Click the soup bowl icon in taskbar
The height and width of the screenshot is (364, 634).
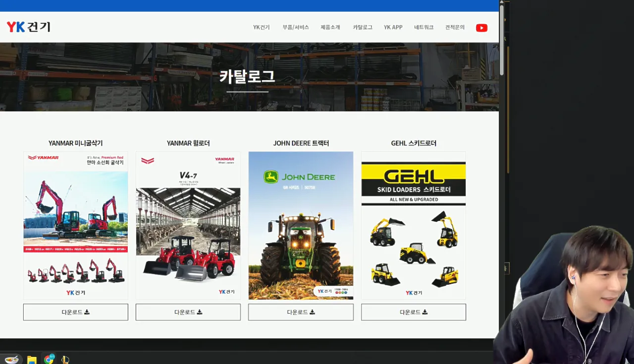pyautogui.click(x=11, y=360)
